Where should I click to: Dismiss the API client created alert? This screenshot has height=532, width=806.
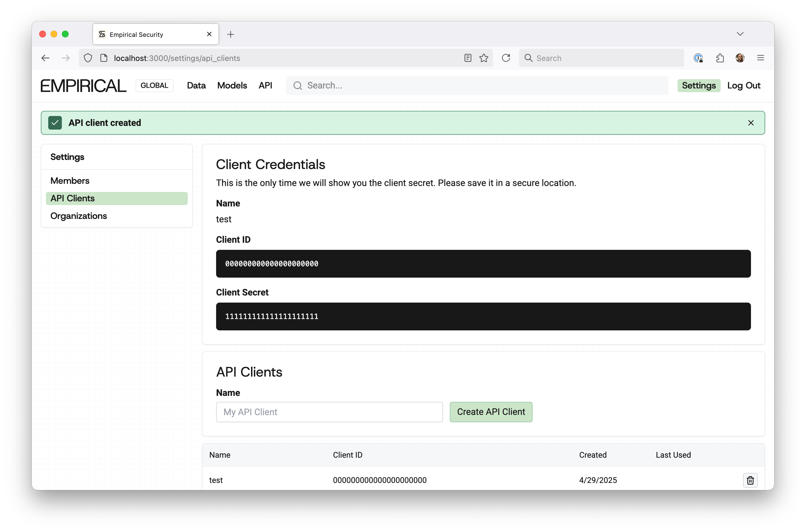pos(751,123)
